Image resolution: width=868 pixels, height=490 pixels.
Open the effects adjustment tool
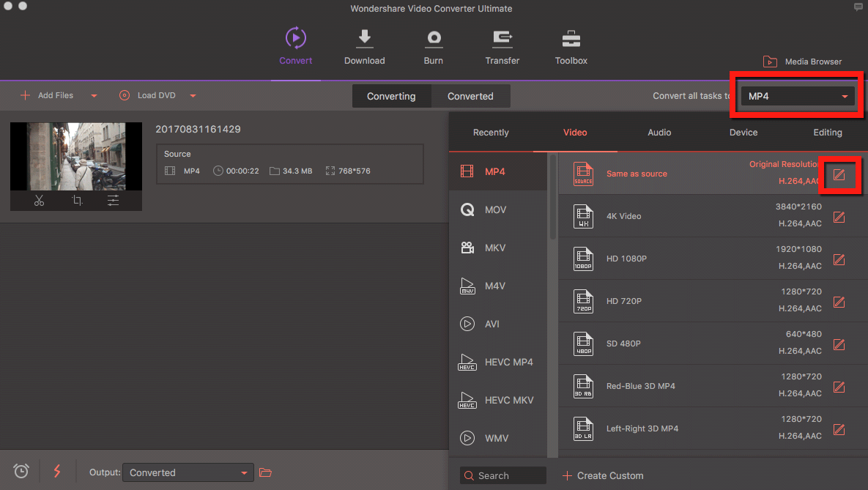[x=113, y=201]
